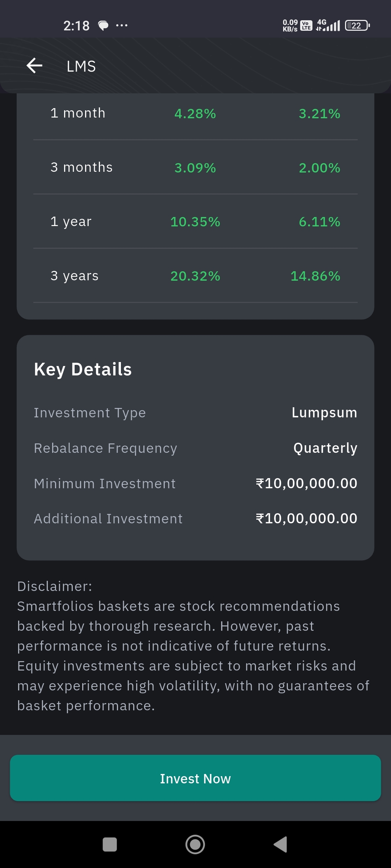The width and height of the screenshot is (391, 868).
Task: Select the 3 months returns row
Action: point(195,167)
